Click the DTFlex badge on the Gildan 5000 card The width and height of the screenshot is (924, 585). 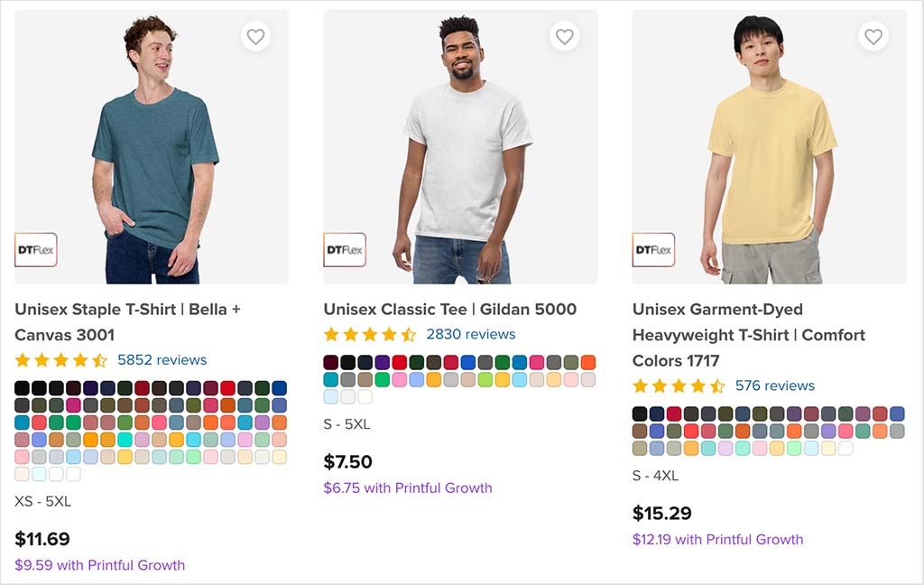(345, 250)
